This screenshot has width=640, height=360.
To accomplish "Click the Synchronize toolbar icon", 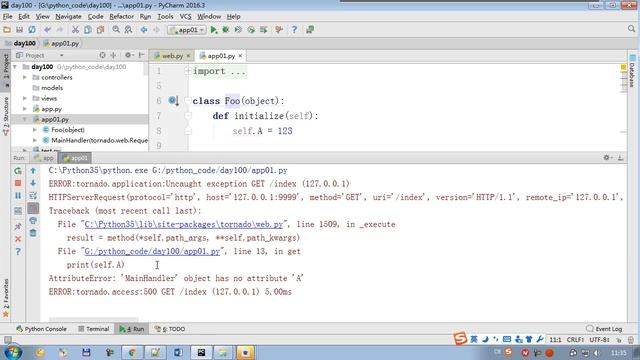I will tap(31, 30).
